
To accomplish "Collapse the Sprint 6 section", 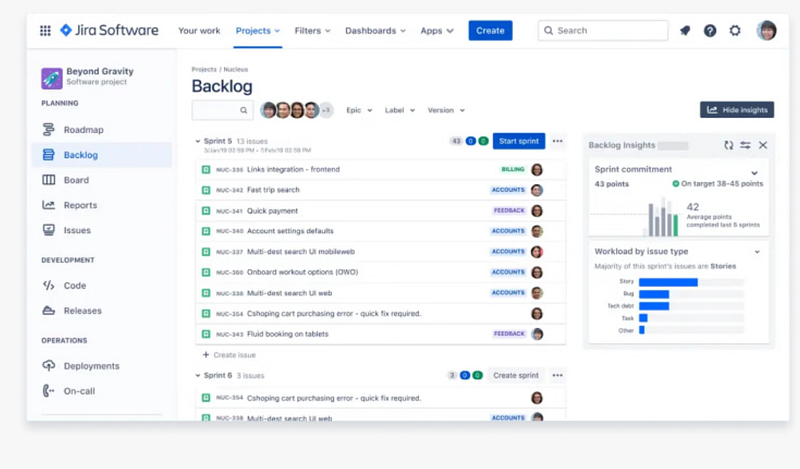I will pyautogui.click(x=196, y=375).
